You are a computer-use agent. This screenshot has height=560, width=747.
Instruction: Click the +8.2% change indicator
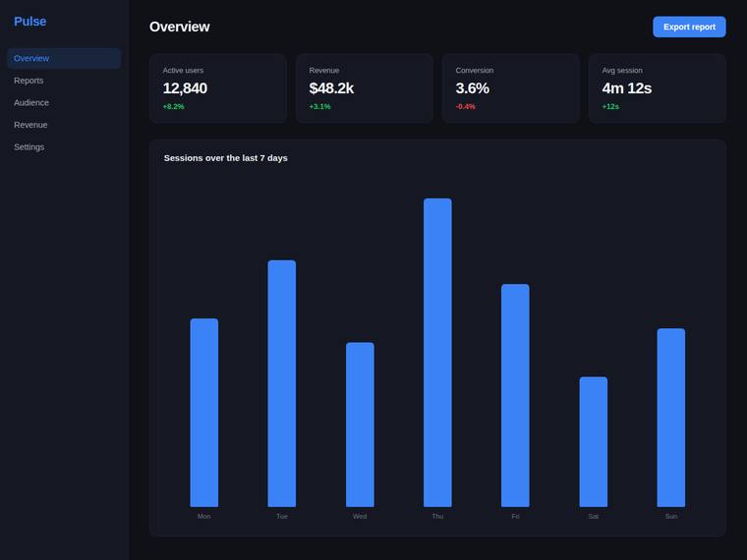tap(173, 106)
